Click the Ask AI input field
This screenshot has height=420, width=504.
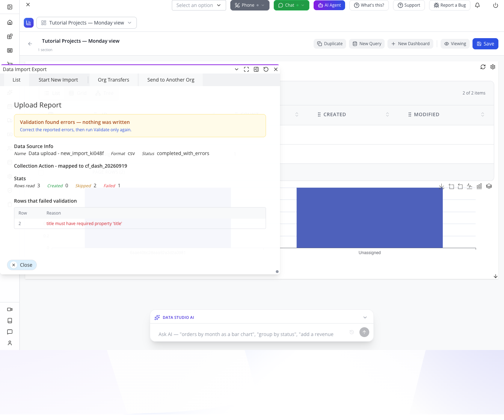(251, 334)
